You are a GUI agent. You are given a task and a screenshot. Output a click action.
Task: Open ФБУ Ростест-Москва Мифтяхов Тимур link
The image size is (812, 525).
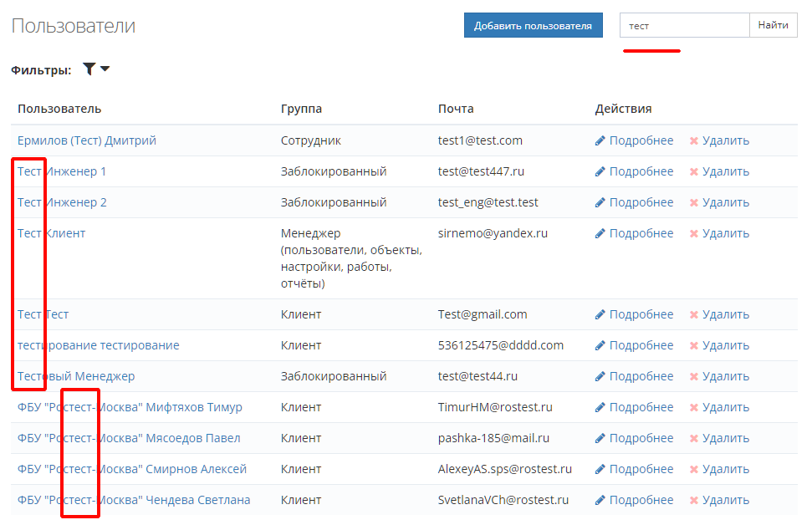[130, 407]
